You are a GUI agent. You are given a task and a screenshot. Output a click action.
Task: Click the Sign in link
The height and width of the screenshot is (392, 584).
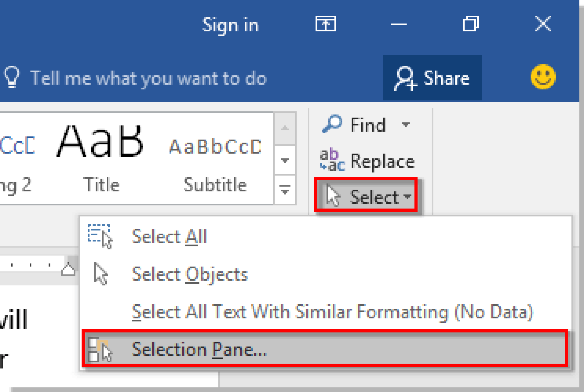click(x=230, y=24)
